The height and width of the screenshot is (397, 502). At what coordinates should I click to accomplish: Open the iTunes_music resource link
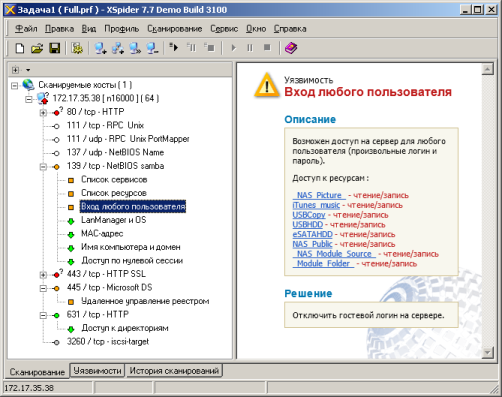[x=316, y=205]
